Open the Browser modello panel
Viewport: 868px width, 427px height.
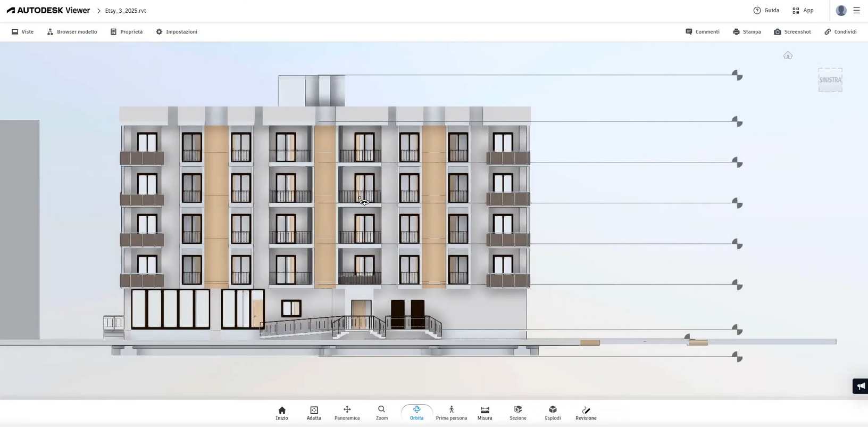click(72, 32)
